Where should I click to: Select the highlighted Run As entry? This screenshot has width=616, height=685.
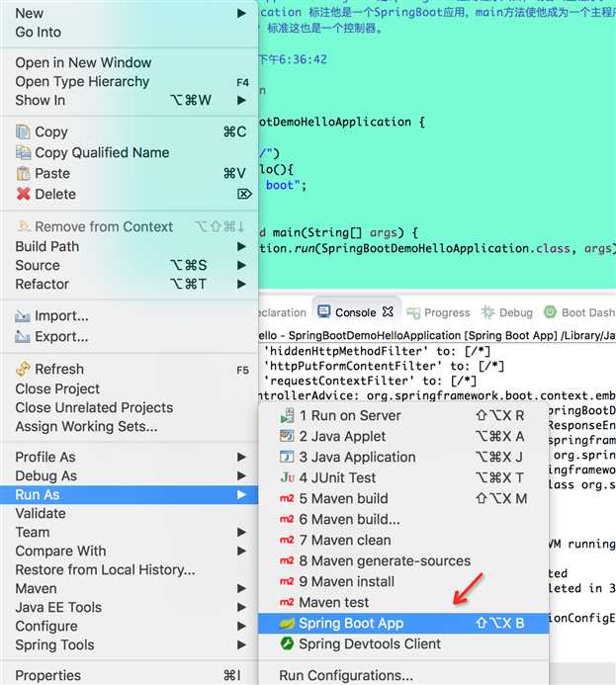tap(130, 494)
